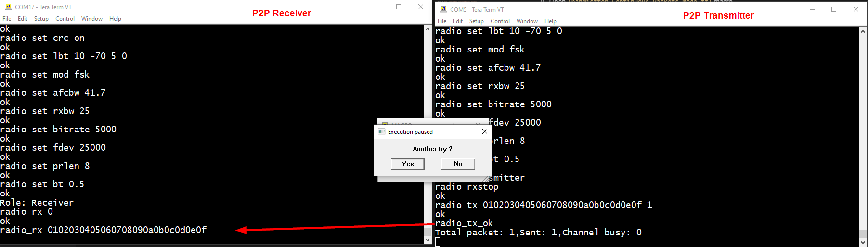868x247 pixels.
Task: Click 'radio set lbt 10 -70 5 0' in receiver
Action: click(64, 56)
